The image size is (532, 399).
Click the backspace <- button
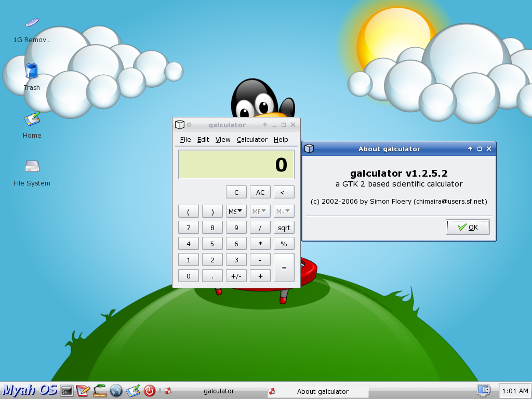click(284, 192)
